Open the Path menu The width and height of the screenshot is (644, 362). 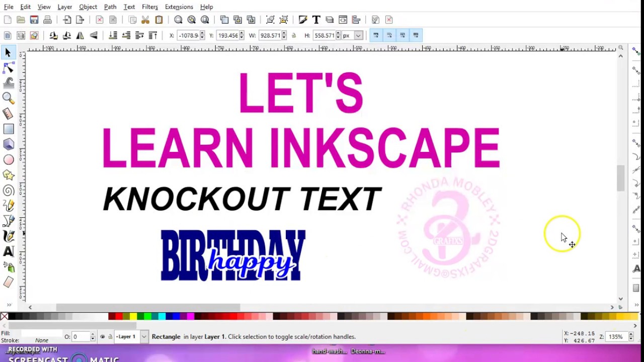click(110, 7)
